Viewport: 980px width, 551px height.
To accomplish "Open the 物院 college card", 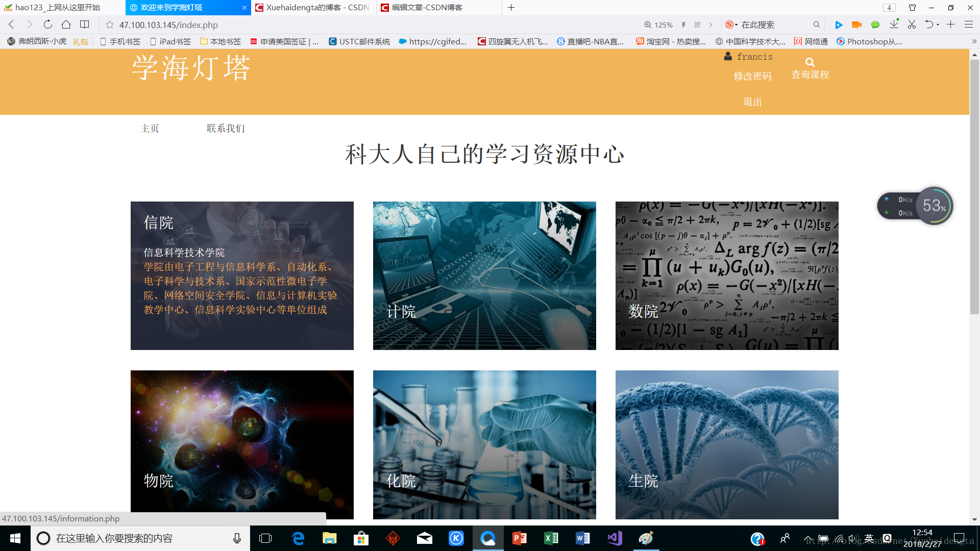I will pos(242,444).
